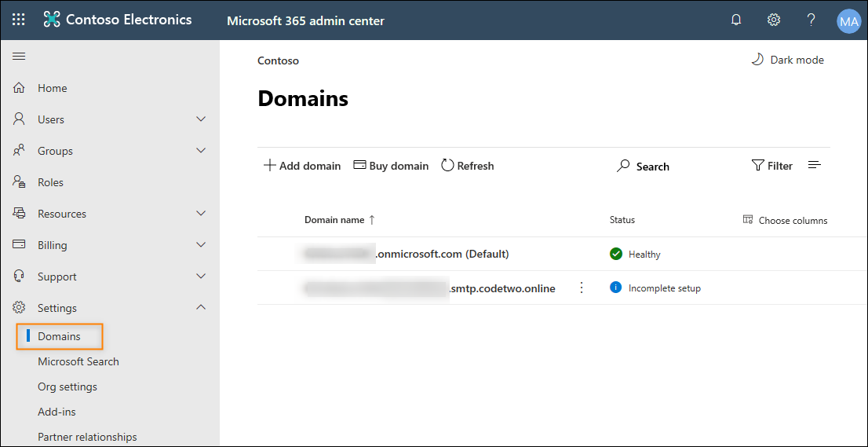Expand the Users menu chevron

click(x=202, y=119)
